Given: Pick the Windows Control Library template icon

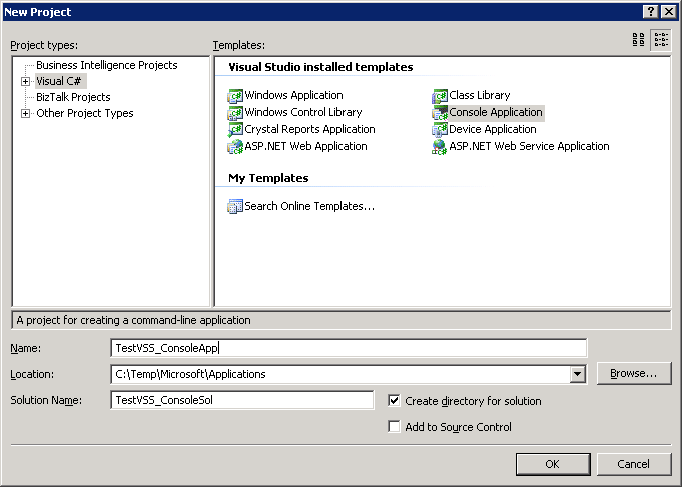Looking at the screenshot, I should pyautogui.click(x=235, y=113).
